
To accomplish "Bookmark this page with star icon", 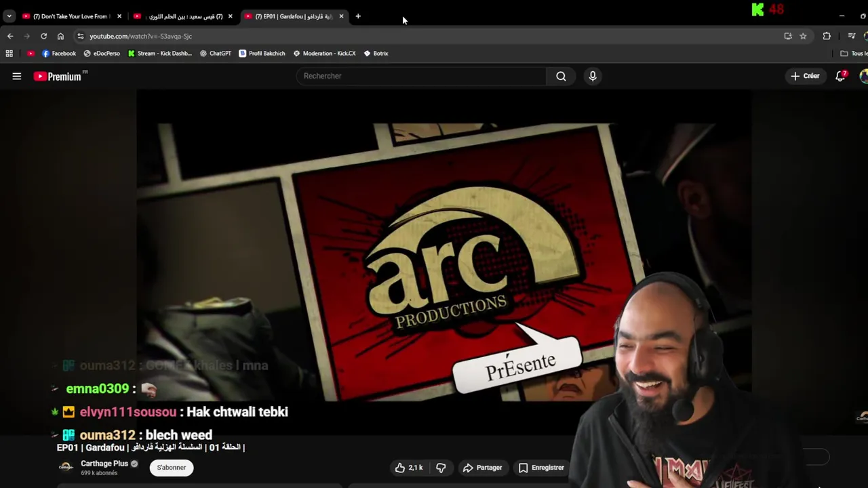I will [x=803, y=36].
